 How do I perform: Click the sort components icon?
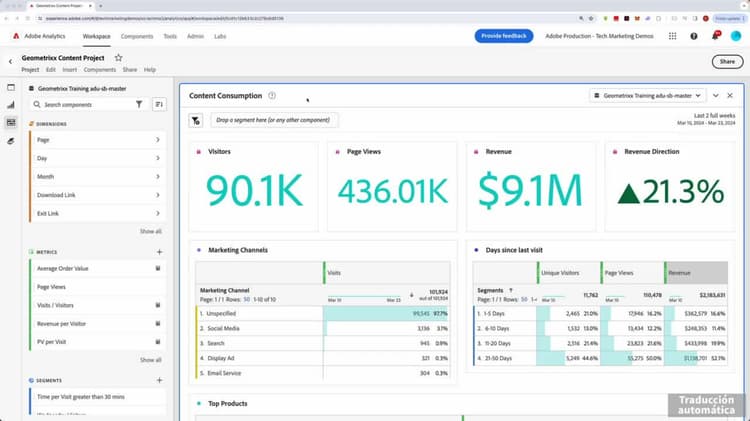tap(159, 104)
